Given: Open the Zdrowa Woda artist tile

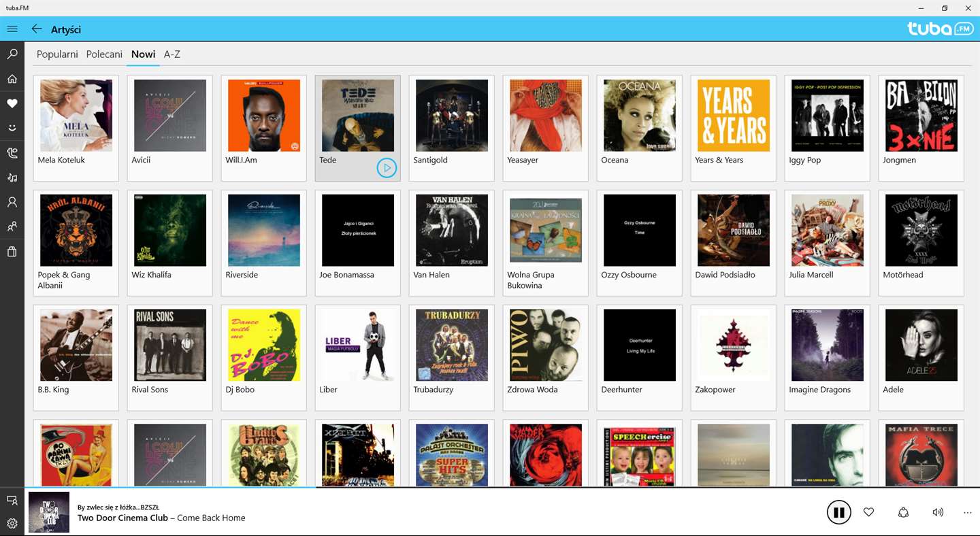Looking at the screenshot, I should (x=546, y=358).
